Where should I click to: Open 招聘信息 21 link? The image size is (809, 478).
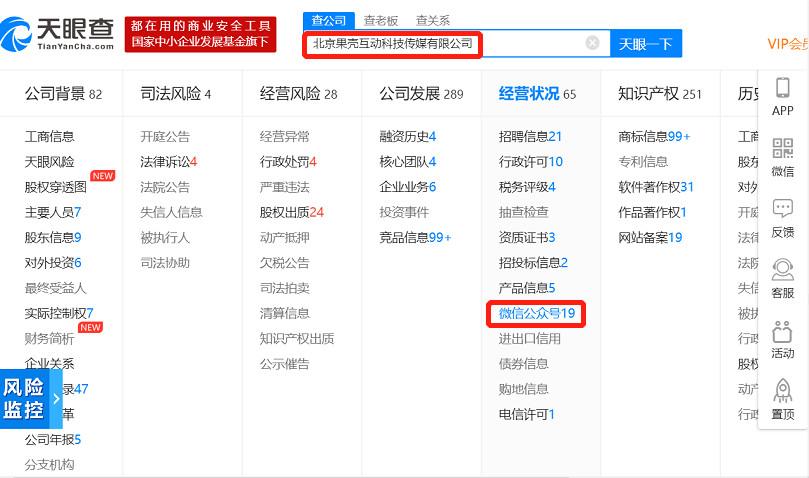pyautogui.click(x=530, y=136)
